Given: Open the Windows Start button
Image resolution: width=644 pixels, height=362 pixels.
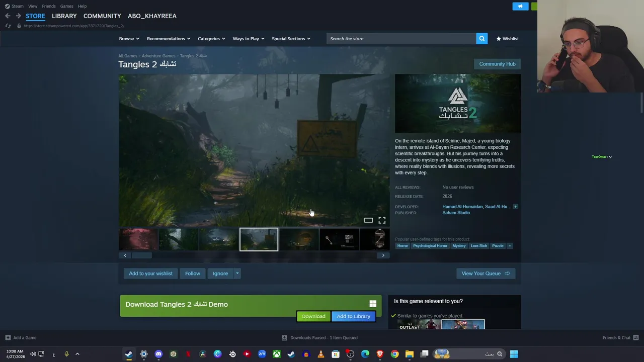Looking at the screenshot, I should [514, 354].
